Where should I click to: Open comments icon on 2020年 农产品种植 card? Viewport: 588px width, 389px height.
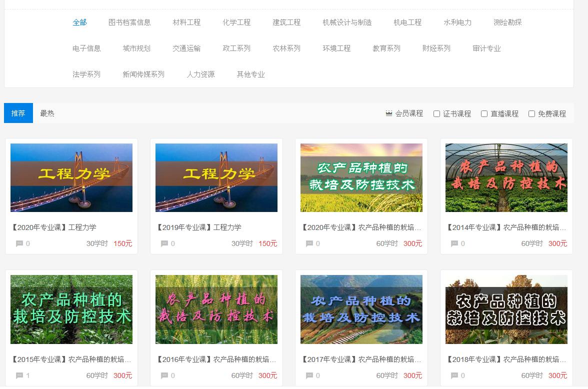point(309,243)
